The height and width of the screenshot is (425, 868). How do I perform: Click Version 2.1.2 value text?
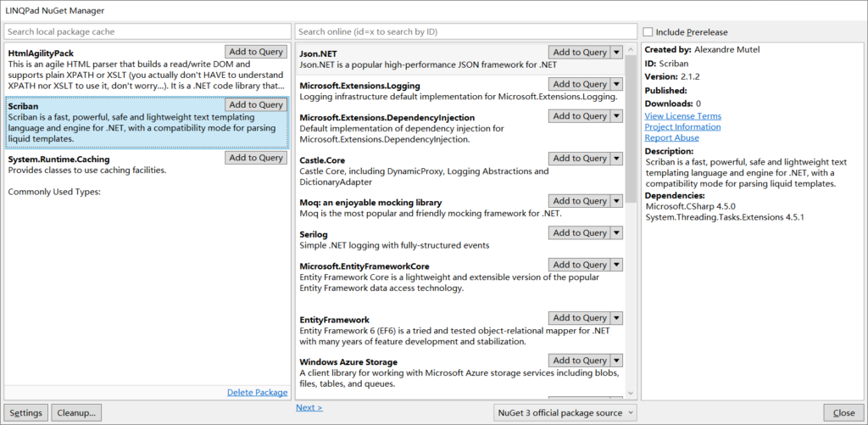692,76
